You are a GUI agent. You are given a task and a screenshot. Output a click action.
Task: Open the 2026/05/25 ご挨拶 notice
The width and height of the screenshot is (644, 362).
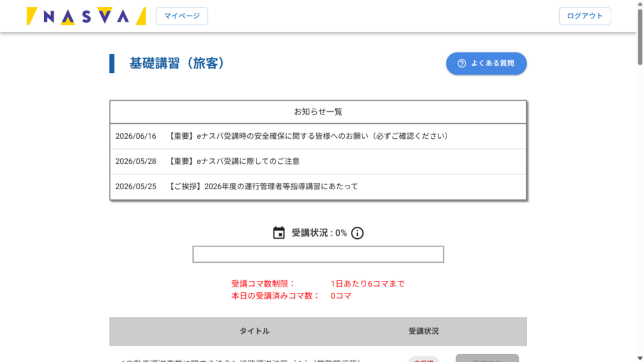(x=318, y=187)
